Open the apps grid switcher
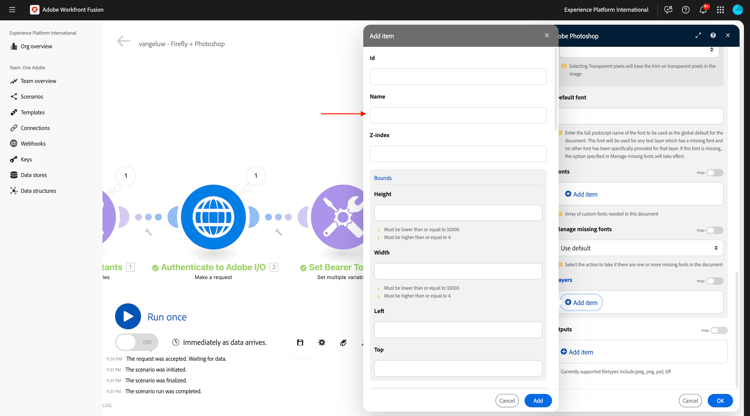Image resolution: width=750 pixels, height=416 pixels. [720, 10]
